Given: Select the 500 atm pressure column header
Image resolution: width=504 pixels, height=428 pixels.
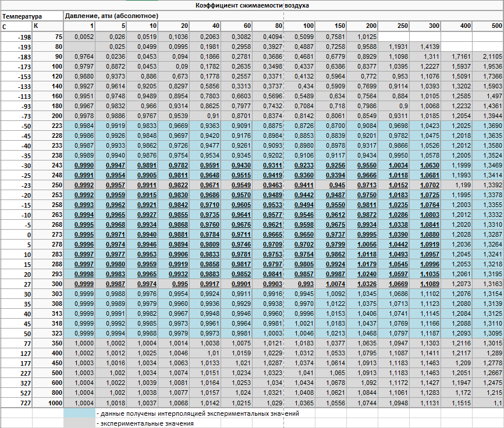Looking at the screenshot, I should tap(496, 26).
